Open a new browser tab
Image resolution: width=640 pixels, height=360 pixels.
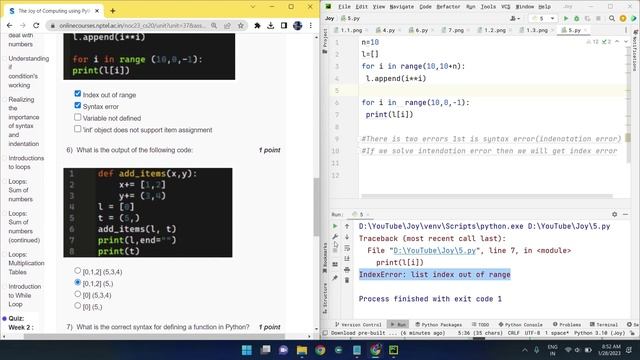pos(113,11)
